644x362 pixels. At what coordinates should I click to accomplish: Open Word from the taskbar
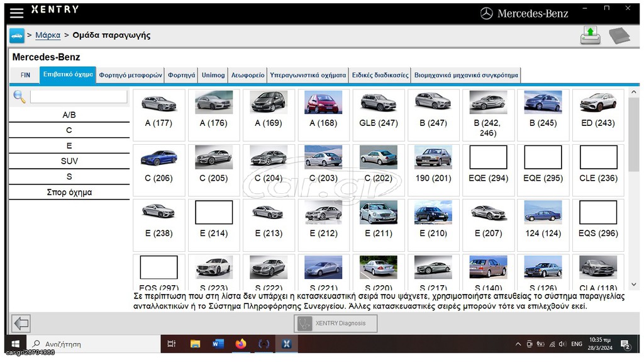click(218, 344)
